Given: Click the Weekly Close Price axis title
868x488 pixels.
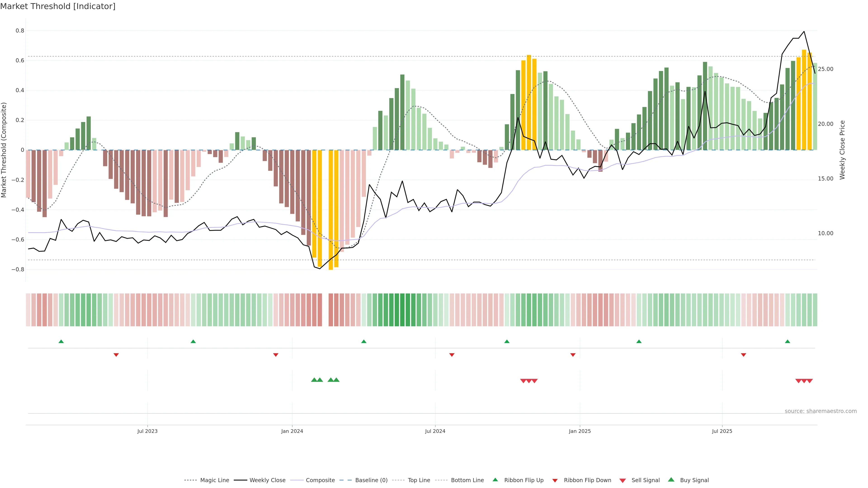Looking at the screenshot, I should 842,150.
